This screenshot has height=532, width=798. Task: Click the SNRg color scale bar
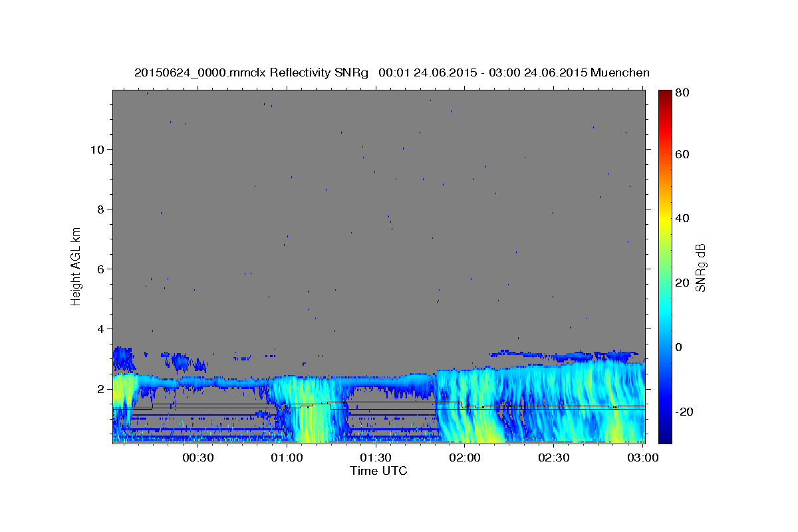665,267
